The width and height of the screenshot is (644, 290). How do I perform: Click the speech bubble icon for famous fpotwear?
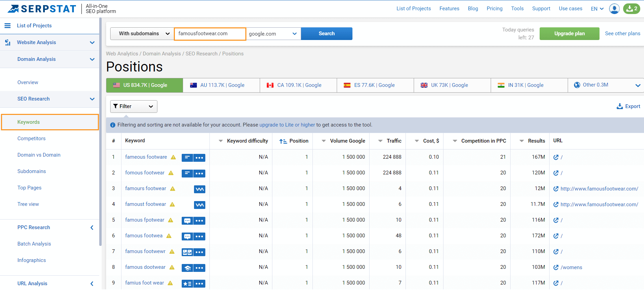187,221
